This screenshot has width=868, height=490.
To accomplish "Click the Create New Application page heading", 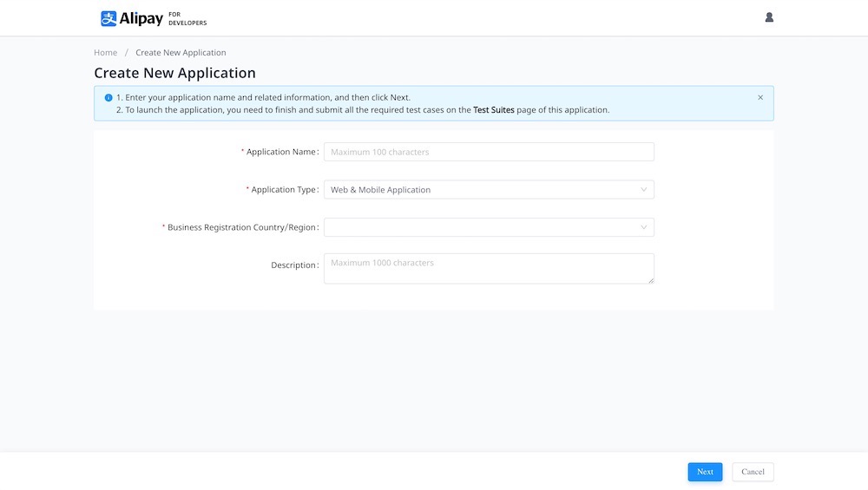I will [x=174, y=73].
